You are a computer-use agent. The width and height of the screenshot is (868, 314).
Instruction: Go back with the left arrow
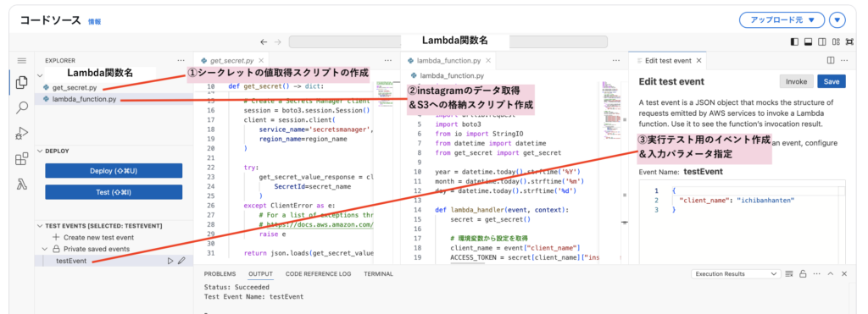[264, 42]
